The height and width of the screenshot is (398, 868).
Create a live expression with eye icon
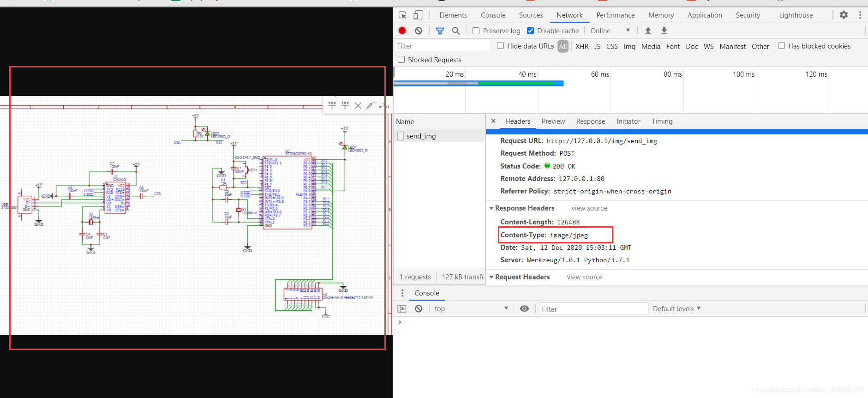pyautogui.click(x=524, y=308)
